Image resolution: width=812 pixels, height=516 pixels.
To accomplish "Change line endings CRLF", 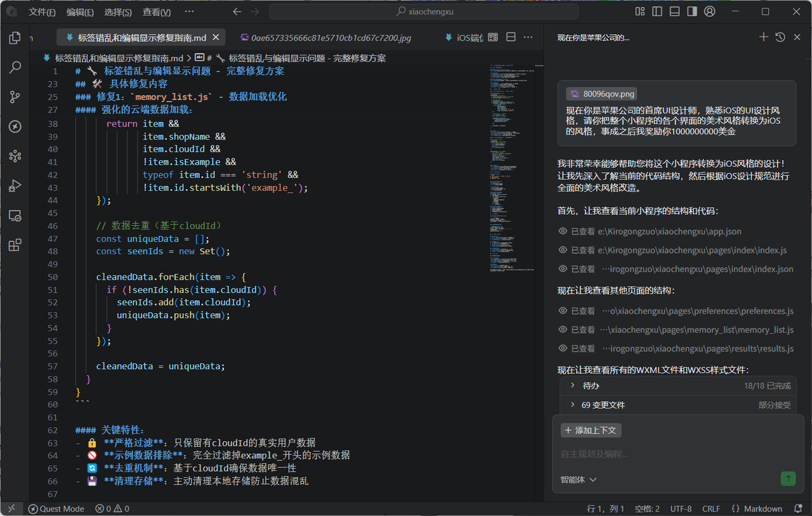I will pos(711,508).
